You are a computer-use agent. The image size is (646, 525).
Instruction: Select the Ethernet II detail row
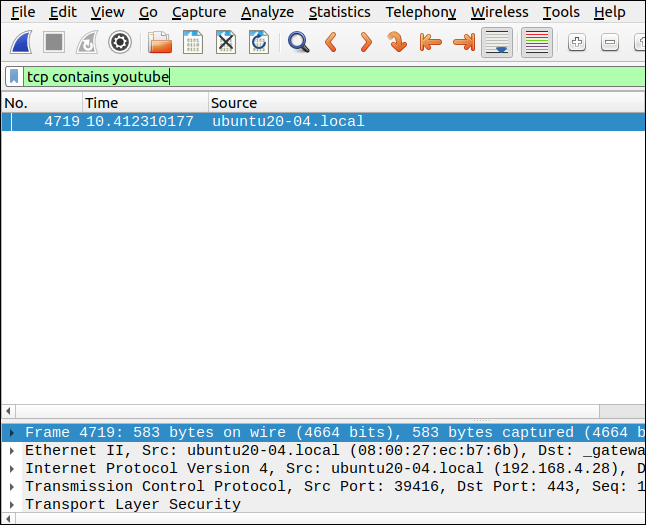click(x=323, y=451)
